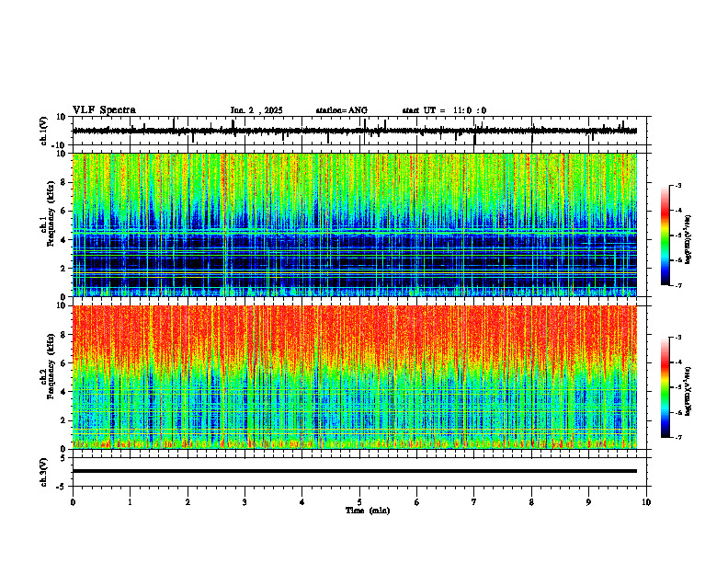This screenshot has width=728, height=563.
Task: Click time axis tick label '0'
Action: 73,502
